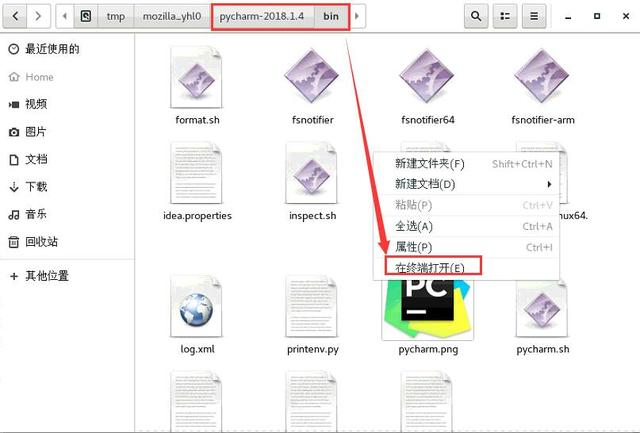Select the fsnotifier executable icon
This screenshot has width=640, height=433.
(312, 76)
